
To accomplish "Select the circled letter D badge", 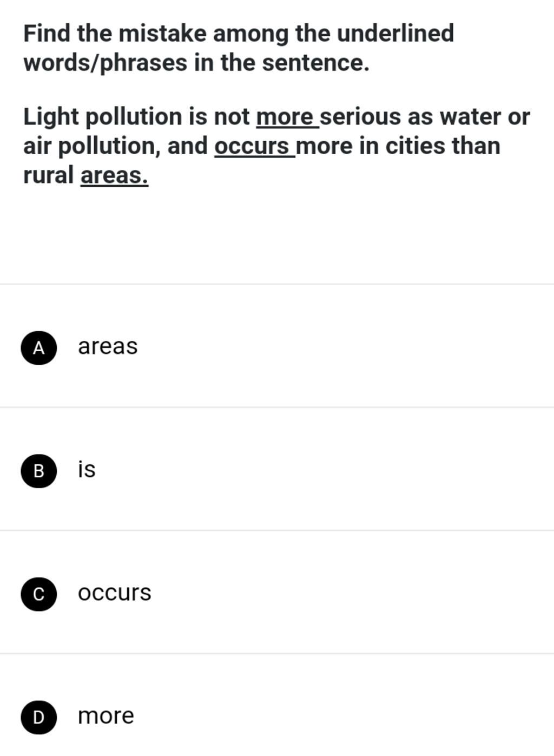I will point(38,717).
